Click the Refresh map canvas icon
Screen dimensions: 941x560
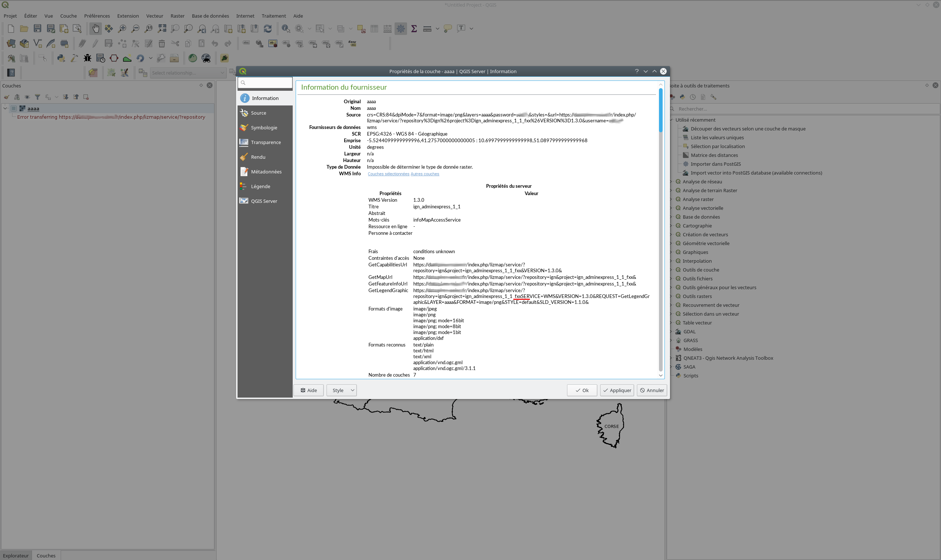pyautogui.click(x=268, y=28)
